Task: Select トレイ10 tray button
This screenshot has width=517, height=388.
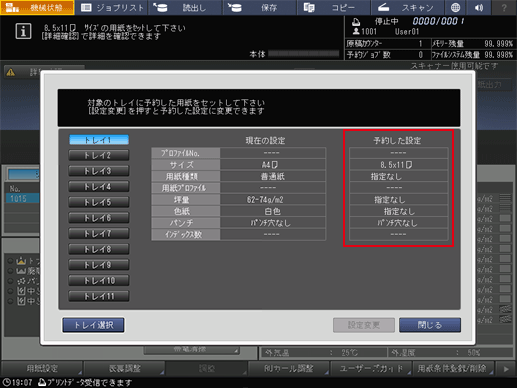Action: click(x=99, y=281)
